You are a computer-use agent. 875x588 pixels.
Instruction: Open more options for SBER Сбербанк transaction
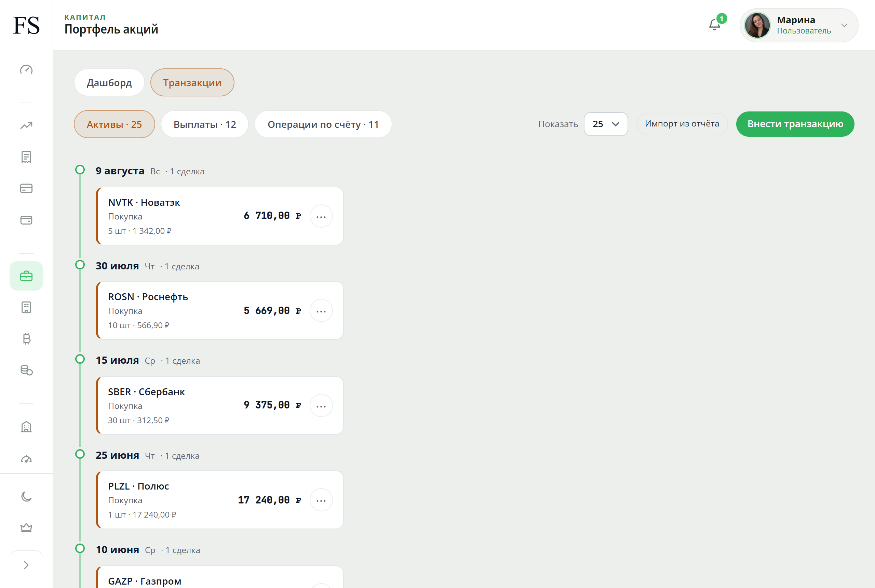click(321, 406)
